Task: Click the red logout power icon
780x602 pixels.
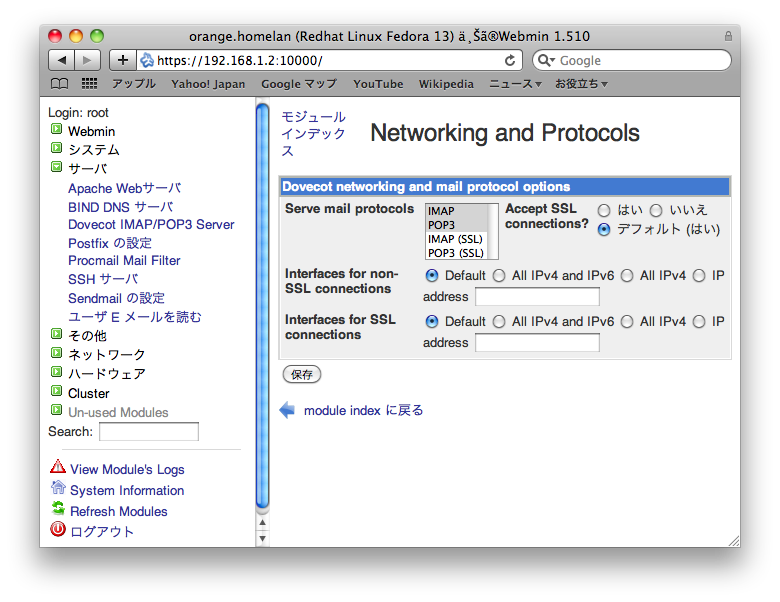Action: 58,530
